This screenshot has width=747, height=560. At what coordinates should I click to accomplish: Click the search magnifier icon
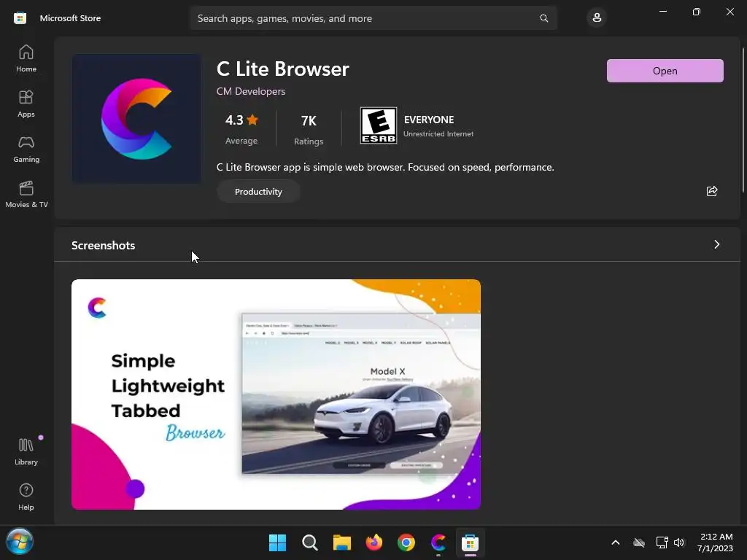[x=544, y=18]
